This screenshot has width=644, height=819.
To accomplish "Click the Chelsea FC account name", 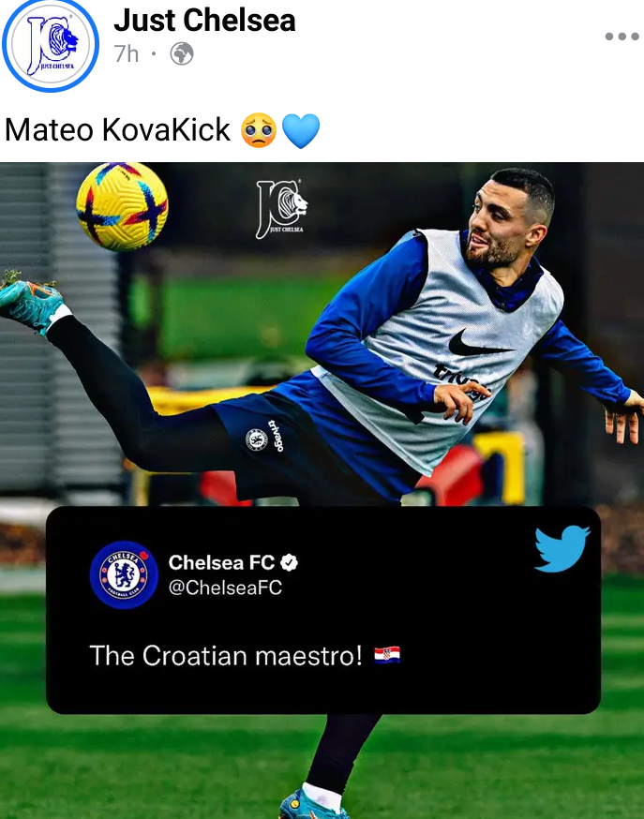I will point(221,562).
